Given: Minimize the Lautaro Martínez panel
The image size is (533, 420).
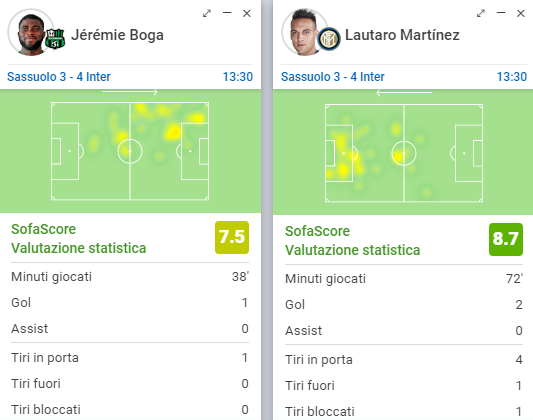Looking at the screenshot, I should [x=501, y=13].
